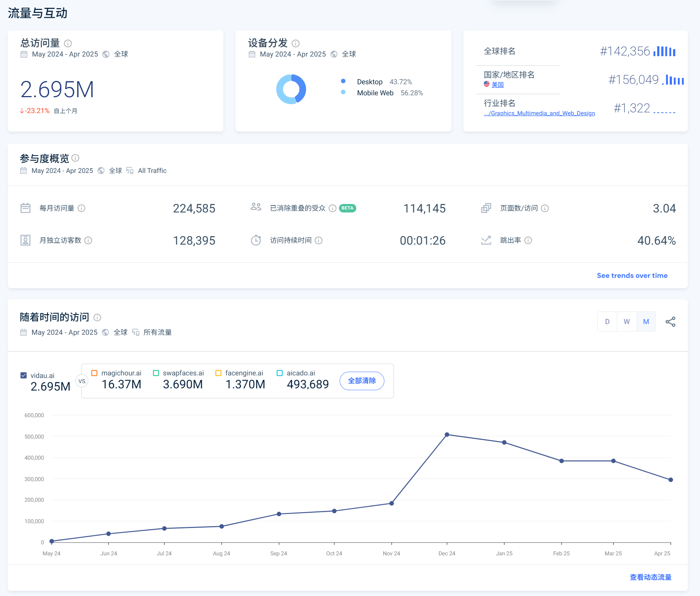Image resolution: width=700 pixels, height=596 pixels.
Task: Click the BETA badge
Action: tap(347, 208)
